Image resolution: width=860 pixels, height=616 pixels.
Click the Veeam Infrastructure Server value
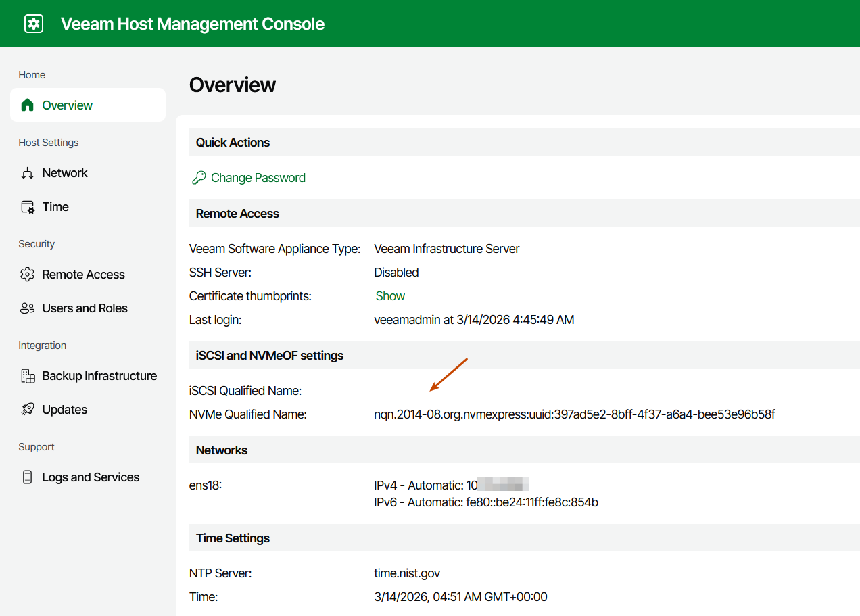447,249
